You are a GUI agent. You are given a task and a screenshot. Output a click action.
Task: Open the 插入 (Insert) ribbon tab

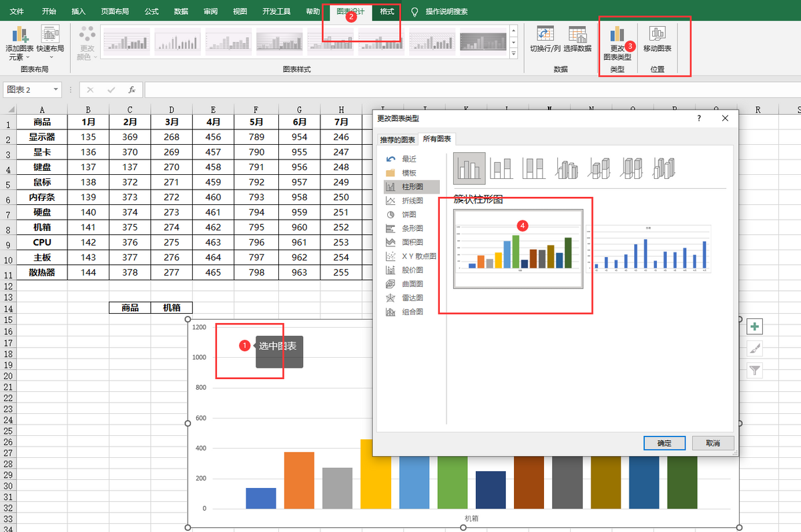point(79,12)
